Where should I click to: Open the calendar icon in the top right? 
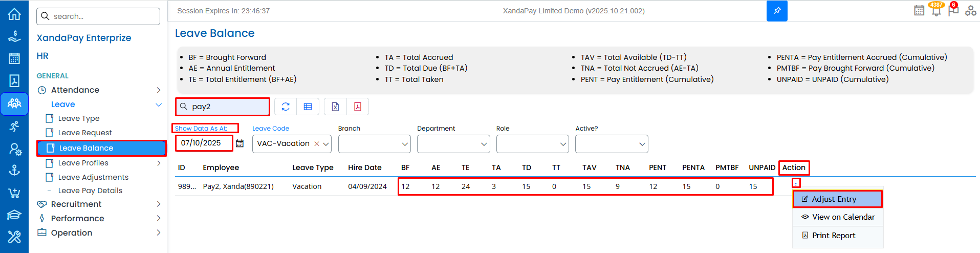click(x=919, y=10)
